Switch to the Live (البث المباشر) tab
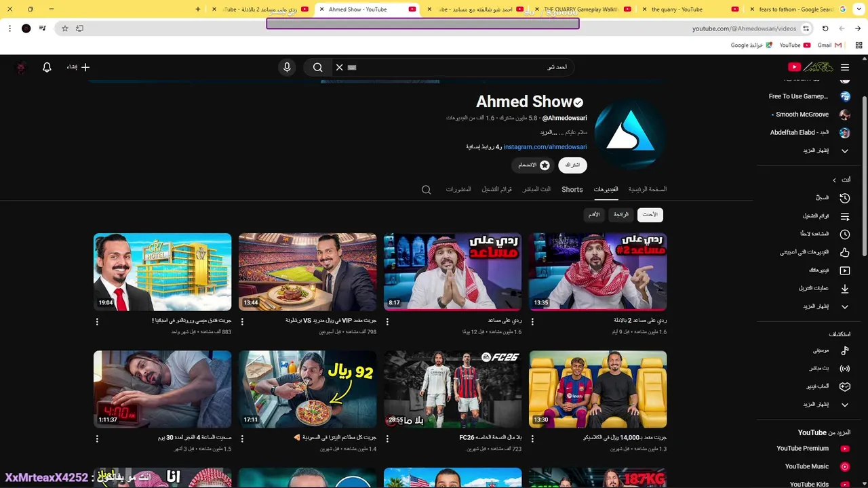The image size is (868, 488). pyautogui.click(x=536, y=189)
